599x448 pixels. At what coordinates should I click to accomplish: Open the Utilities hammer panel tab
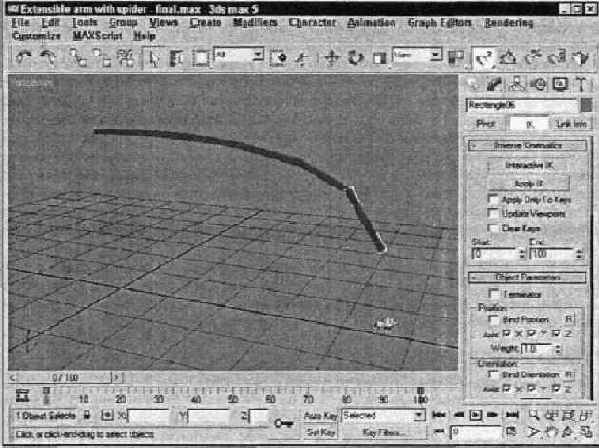pyautogui.click(x=581, y=84)
